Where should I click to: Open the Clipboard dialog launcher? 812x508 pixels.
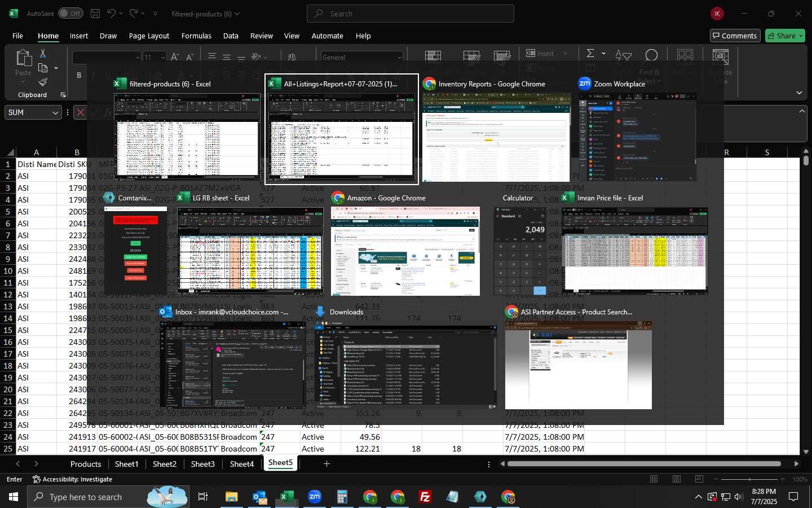pos(63,95)
